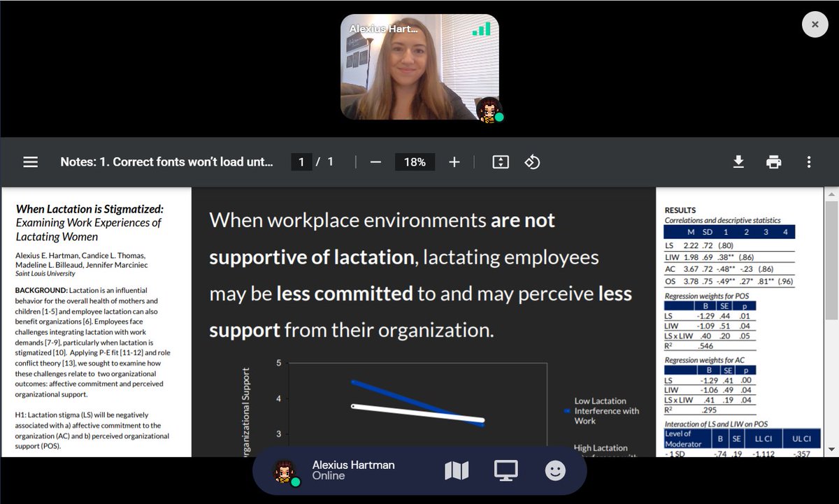839x504 pixels.
Task: Open the map icon in bottom bar
Action: pos(457,471)
